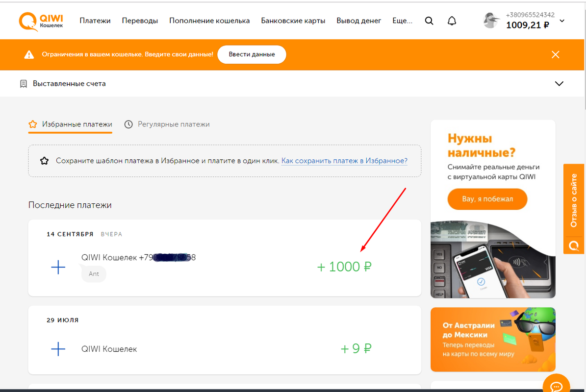
Task: Click the 29 ИЮЛЯ date heading
Action: point(62,320)
